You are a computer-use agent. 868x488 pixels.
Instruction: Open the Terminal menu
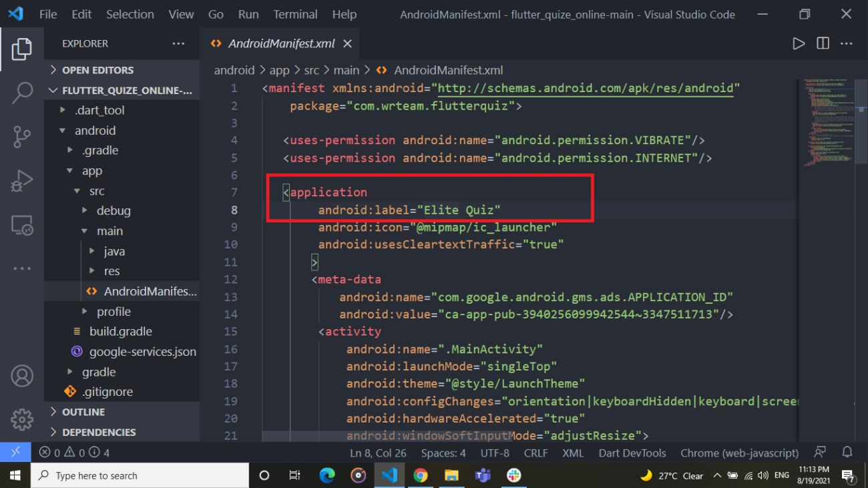(295, 14)
